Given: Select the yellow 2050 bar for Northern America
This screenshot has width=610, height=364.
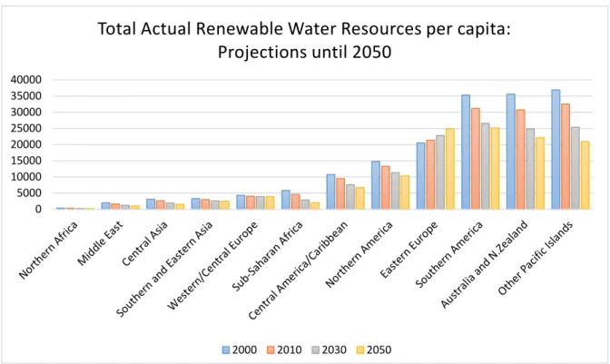Looking at the screenshot, I should click(x=405, y=192).
